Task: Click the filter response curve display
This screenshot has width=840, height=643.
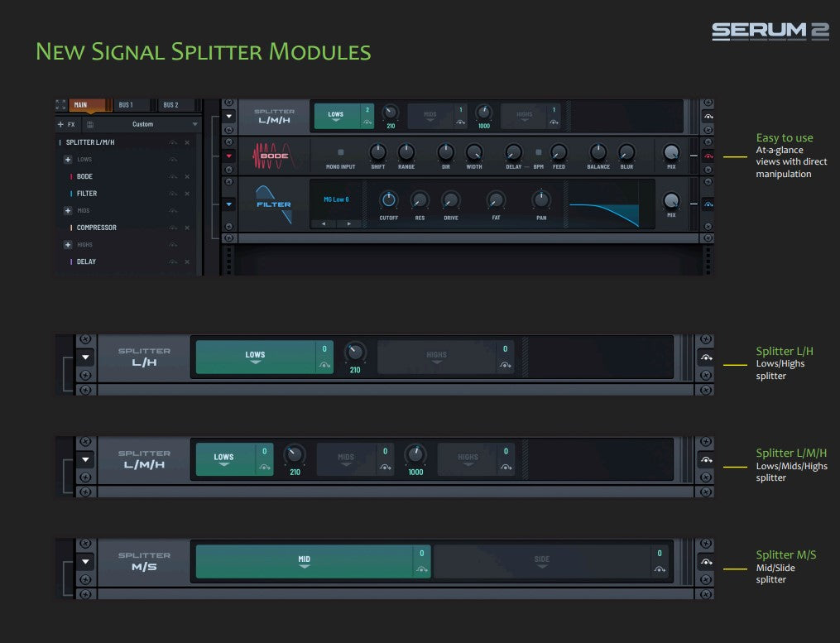Action: coord(604,204)
